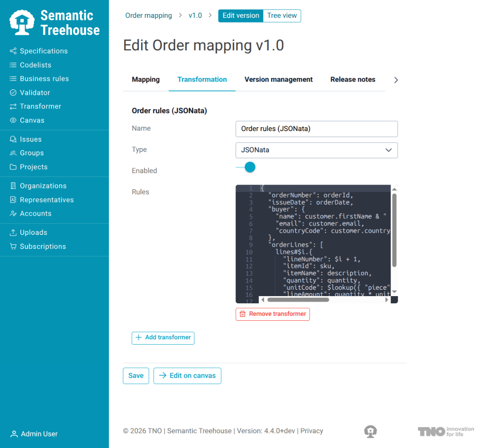Screen dimensions: 488x448
Task: Click the breadcrumb chevron after Order mapping
Action: (x=180, y=15)
